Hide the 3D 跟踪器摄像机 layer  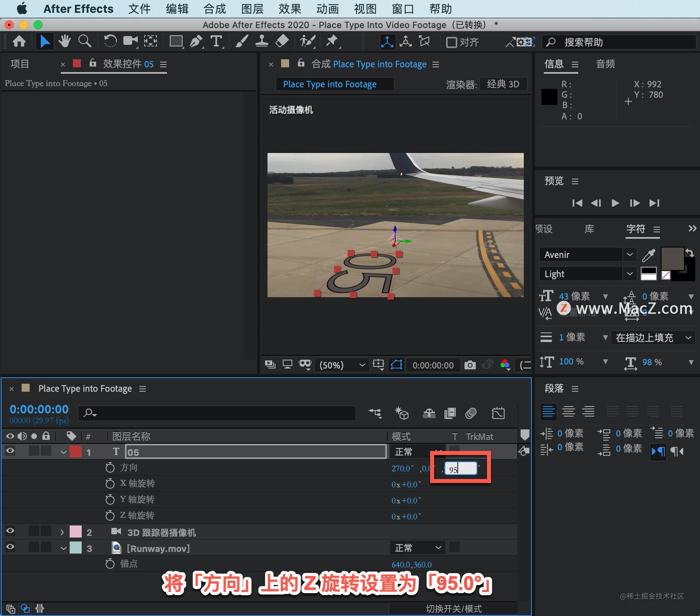10,531
